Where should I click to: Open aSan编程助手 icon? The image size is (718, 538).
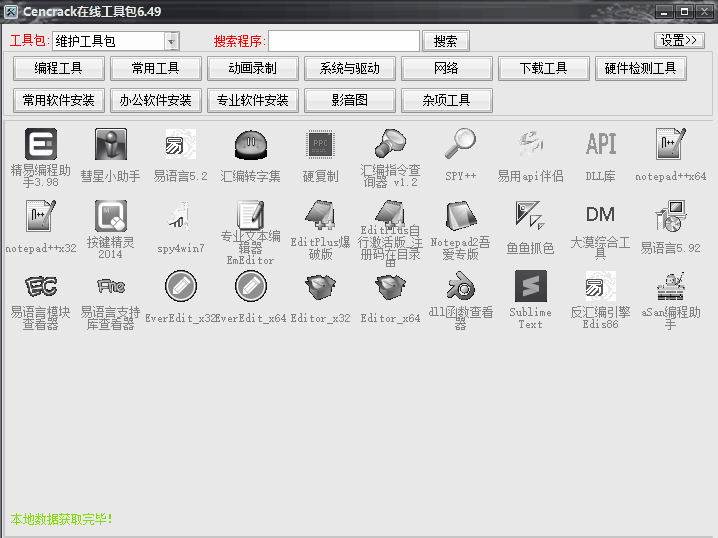pyautogui.click(x=670, y=286)
